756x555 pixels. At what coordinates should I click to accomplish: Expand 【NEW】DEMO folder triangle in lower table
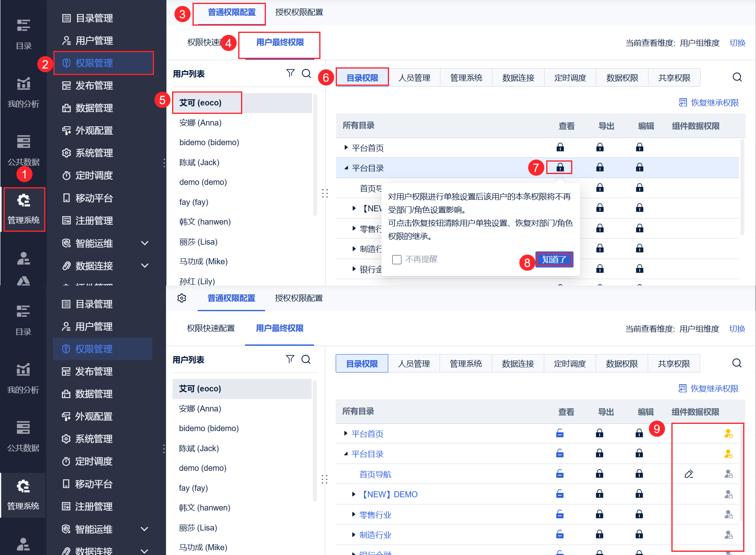(353, 494)
